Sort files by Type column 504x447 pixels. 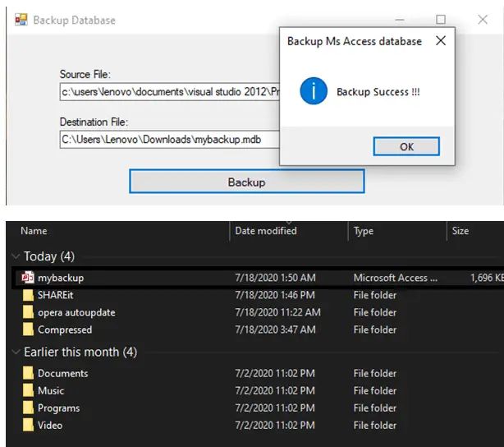point(364,231)
